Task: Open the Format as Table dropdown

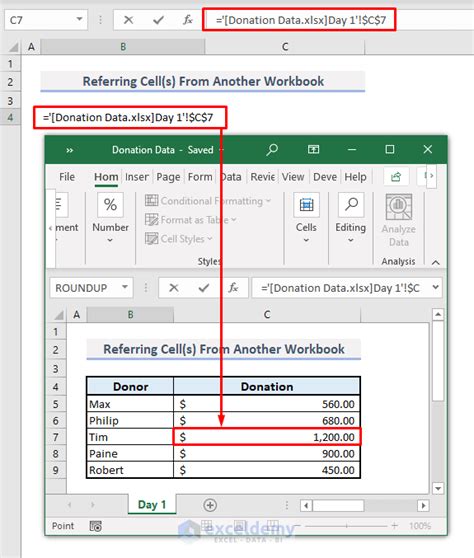Action: pyautogui.click(x=191, y=220)
